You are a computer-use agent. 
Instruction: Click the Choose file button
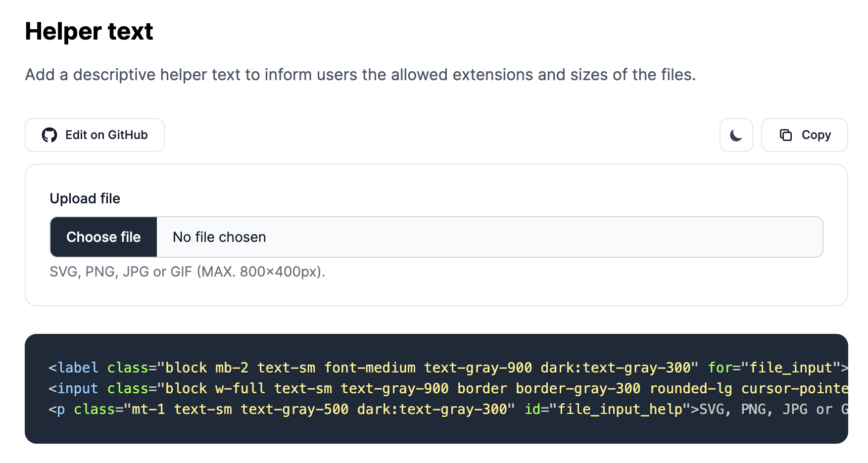(103, 237)
